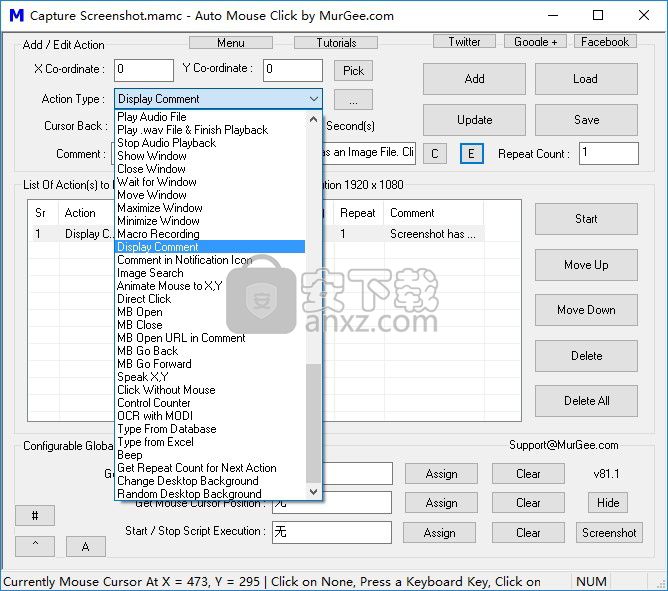Select MB Close action
668x591 pixels.
pos(140,325)
